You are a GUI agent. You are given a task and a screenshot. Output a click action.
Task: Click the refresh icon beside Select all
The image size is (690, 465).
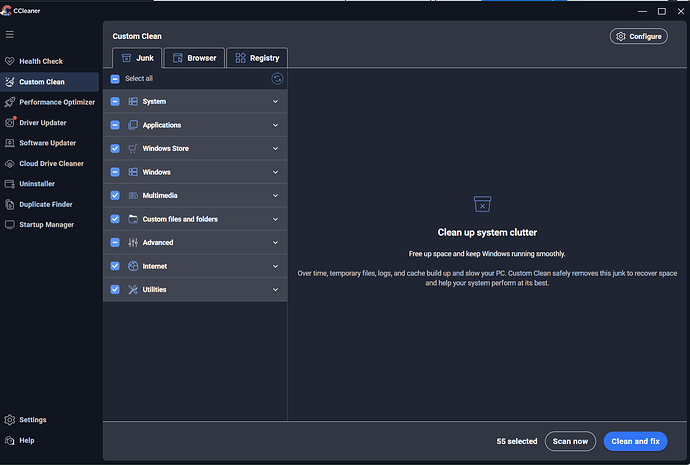coord(277,79)
